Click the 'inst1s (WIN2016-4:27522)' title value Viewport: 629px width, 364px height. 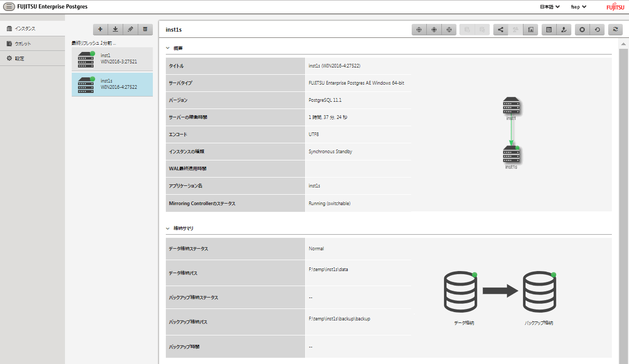pyautogui.click(x=335, y=66)
